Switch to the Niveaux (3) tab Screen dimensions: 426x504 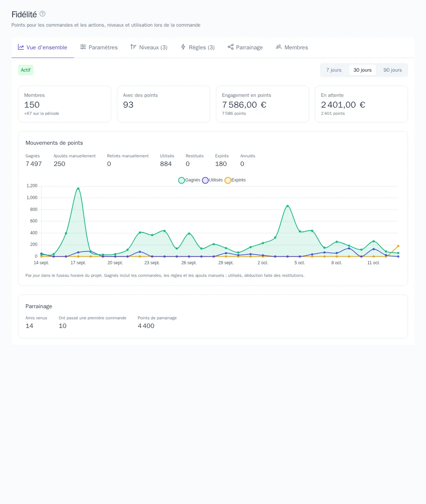pyautogui.click(x=149, y=48)
